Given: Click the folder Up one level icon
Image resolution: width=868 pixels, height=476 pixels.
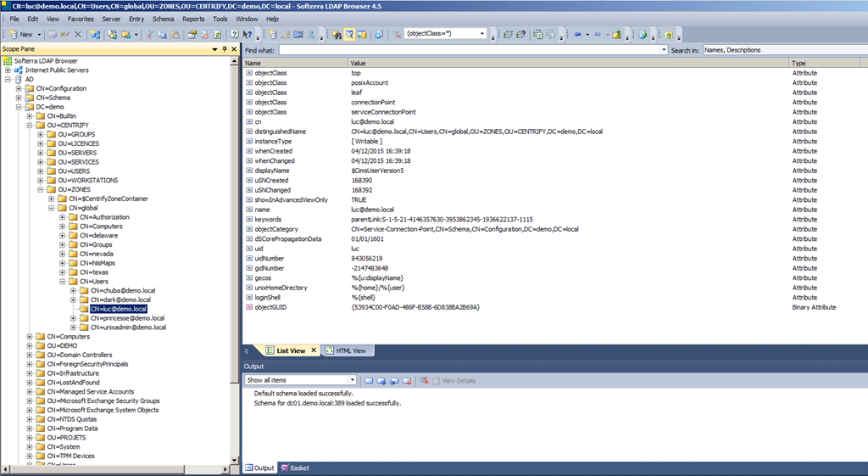Looking at the screenshot, I should pos(617,34).
